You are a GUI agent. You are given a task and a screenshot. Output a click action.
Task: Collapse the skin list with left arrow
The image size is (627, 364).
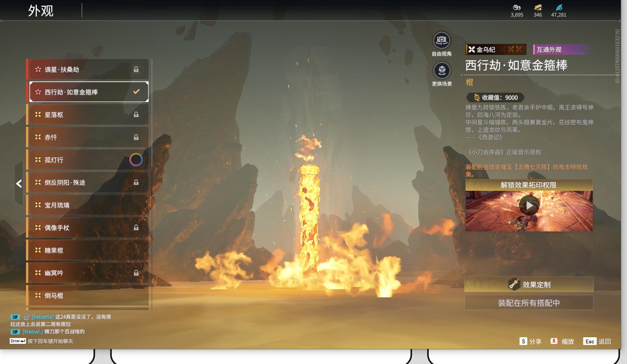click(19, 183)
